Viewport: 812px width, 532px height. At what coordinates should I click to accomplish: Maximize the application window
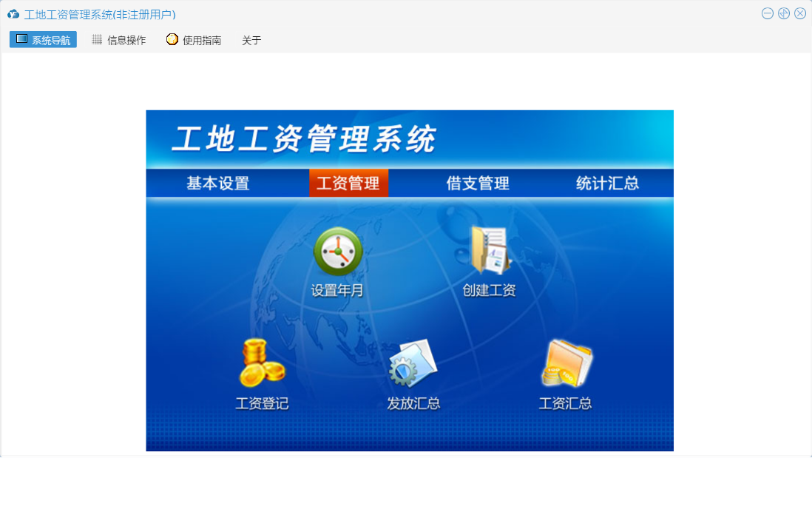[784, 13]
